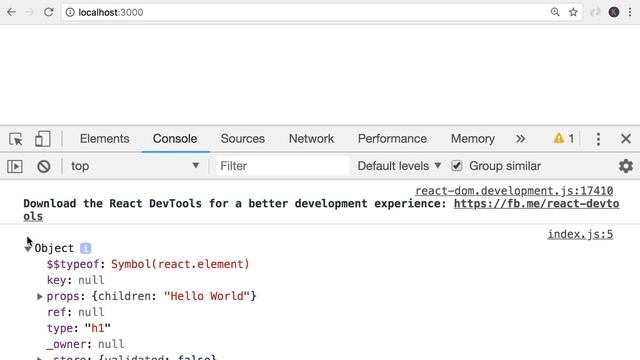
Task: Activate the inspect element picker icon
Action: point(16,139)
